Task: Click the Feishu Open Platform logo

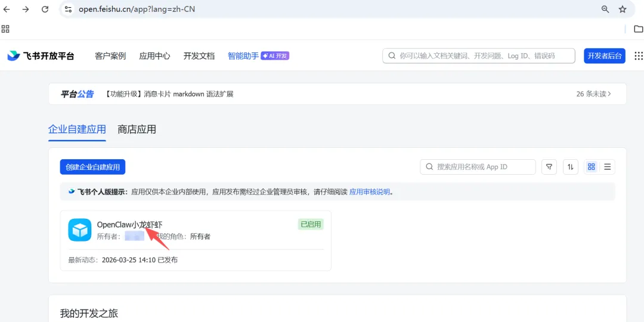Action: [41, 56]
